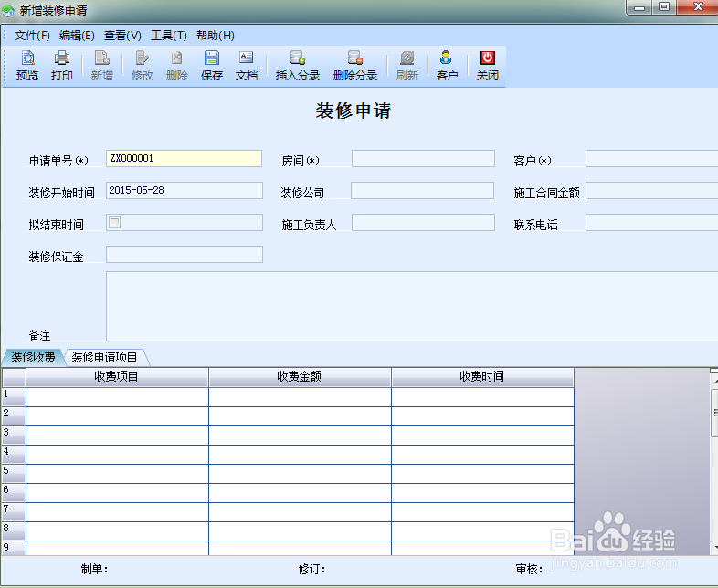
Task: Maximize the 新增装修申请 window
Action: click(x=664, y=8)
